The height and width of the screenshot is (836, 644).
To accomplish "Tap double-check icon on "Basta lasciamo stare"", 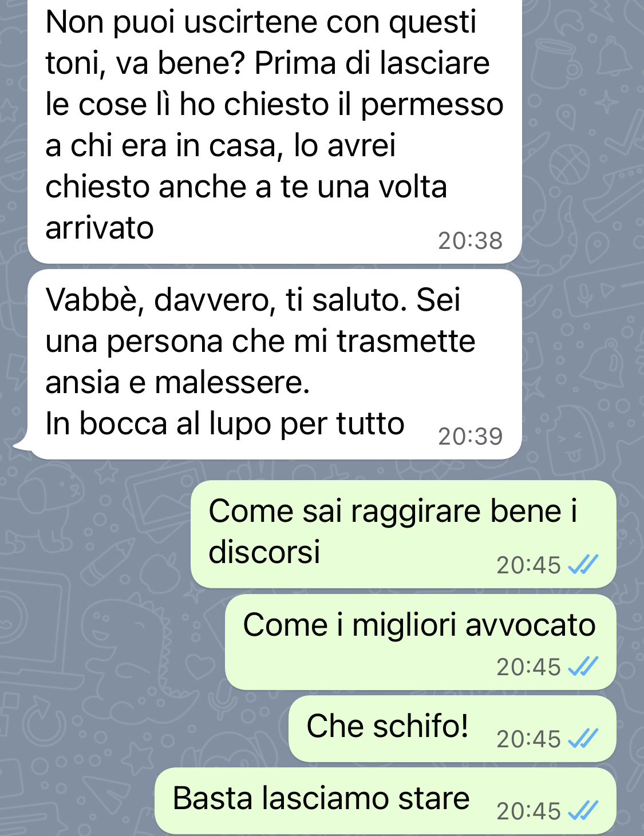I will (x=583, y=811).
